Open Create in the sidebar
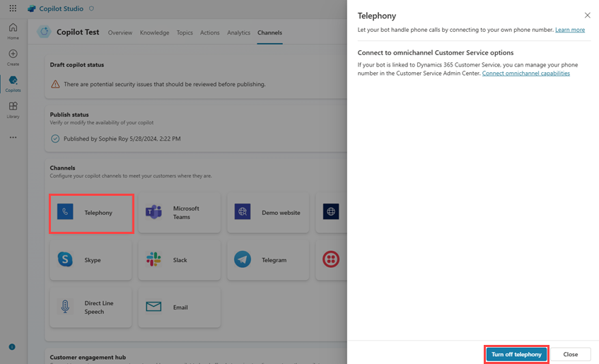599x364 pixels. point(13,57)
